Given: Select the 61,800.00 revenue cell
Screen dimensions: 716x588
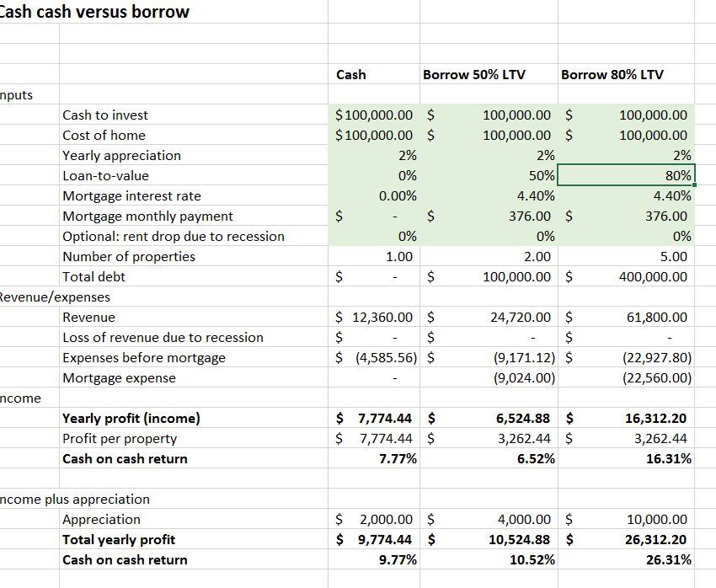Looking at the screenshot, I should coord(626,318).
